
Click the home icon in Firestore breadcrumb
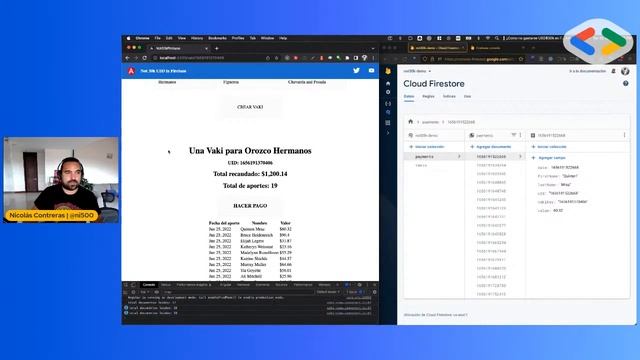pos(411,122)
